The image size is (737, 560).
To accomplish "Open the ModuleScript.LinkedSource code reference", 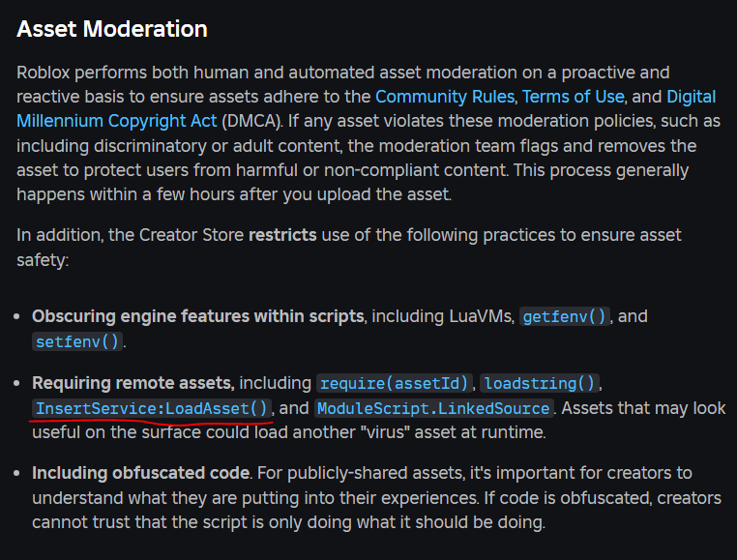I will [434, 408].
